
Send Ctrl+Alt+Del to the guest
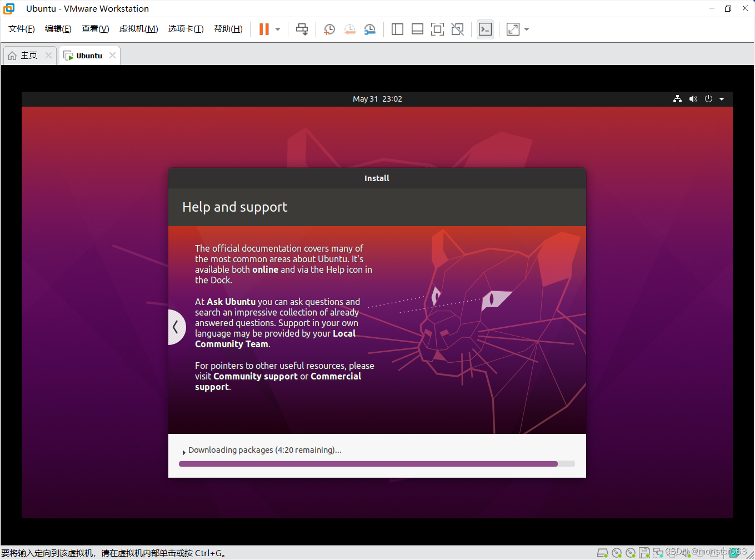click(302, 29)
